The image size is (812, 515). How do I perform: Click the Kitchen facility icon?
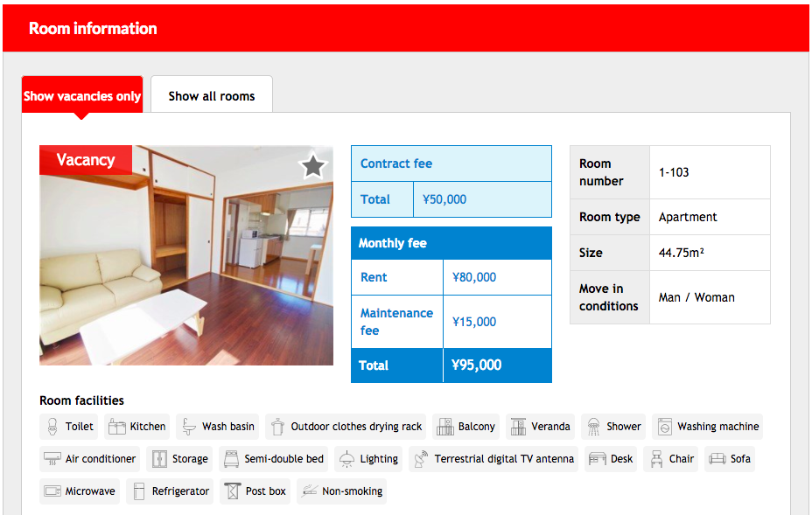click(x=116, y=427)
